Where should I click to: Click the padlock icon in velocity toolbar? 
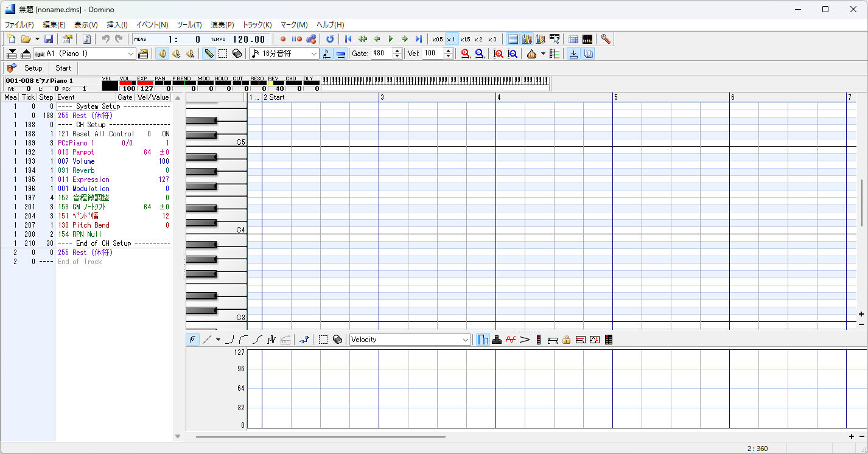pos(566,340)
